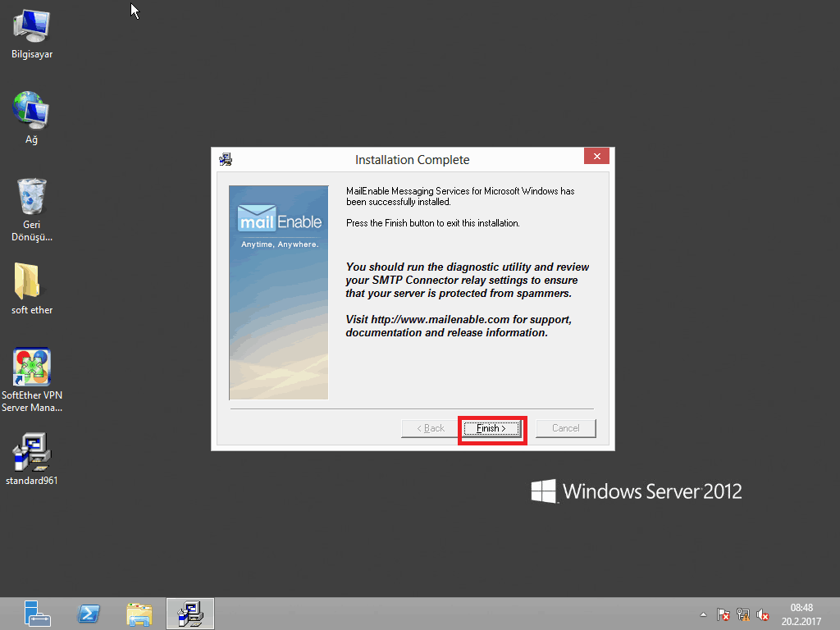Click the "Installation Complete" title text
The width and height of the screenshot is (840, 630).
[412, 160]
